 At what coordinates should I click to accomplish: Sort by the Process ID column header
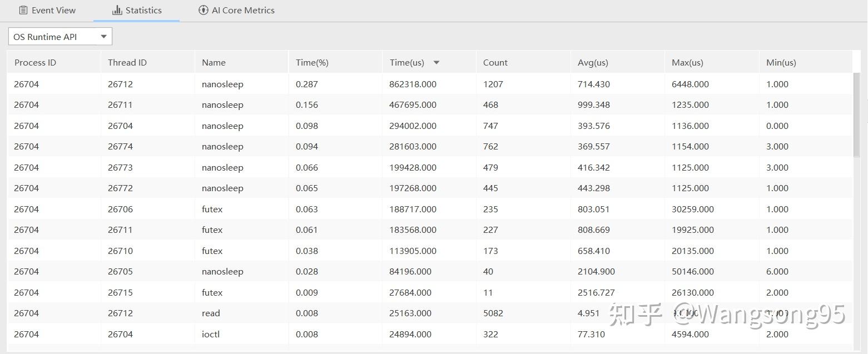click(x=36, y=62)
